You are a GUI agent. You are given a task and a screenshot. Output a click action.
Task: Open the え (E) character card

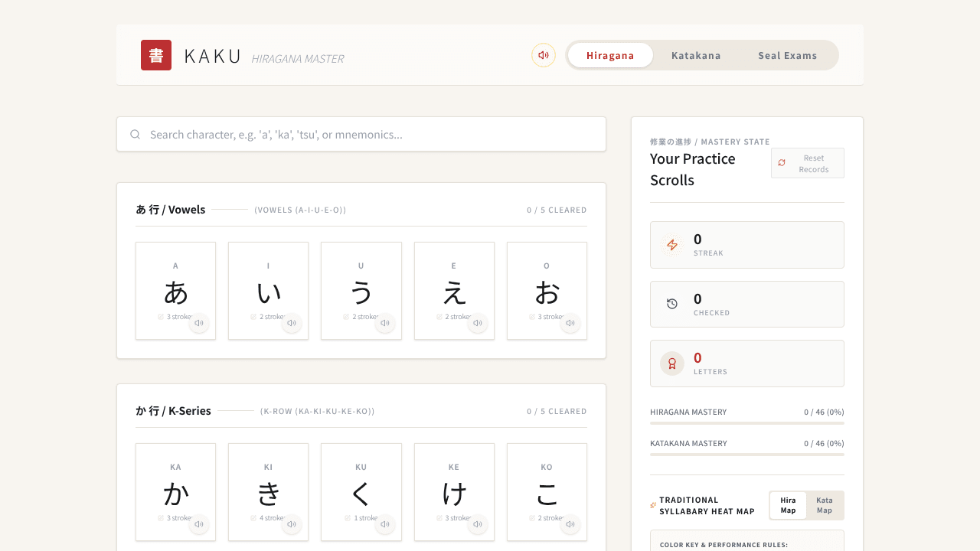pyautogui.click(x=454, y=291)
